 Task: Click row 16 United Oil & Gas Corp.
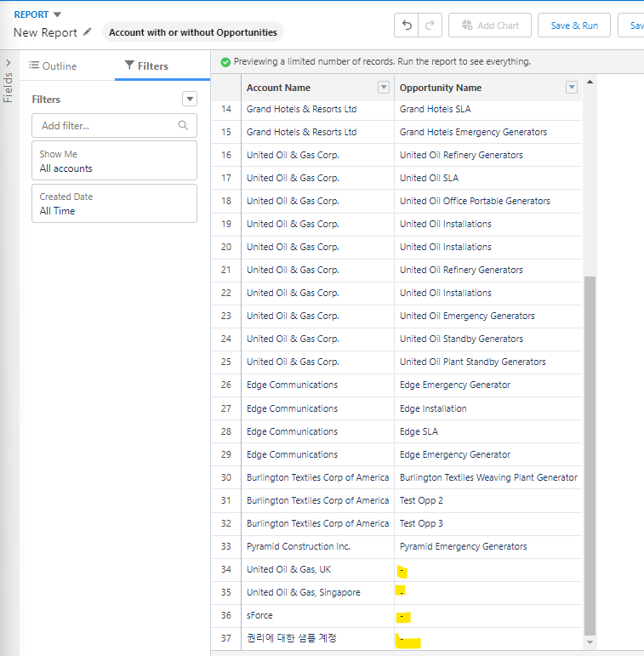pos(318,155)
